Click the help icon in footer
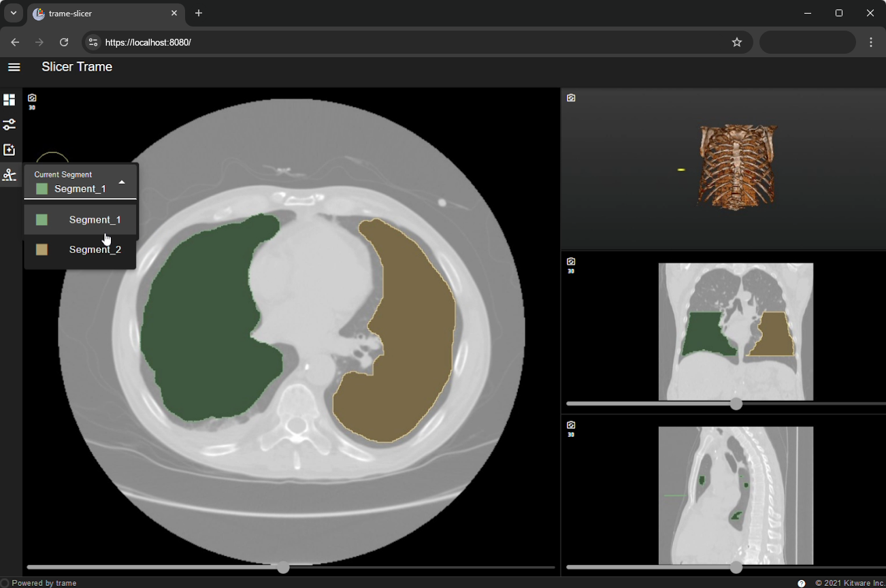Image resolution: width=886 pixels, height=588 pixels. click(801, 583)
